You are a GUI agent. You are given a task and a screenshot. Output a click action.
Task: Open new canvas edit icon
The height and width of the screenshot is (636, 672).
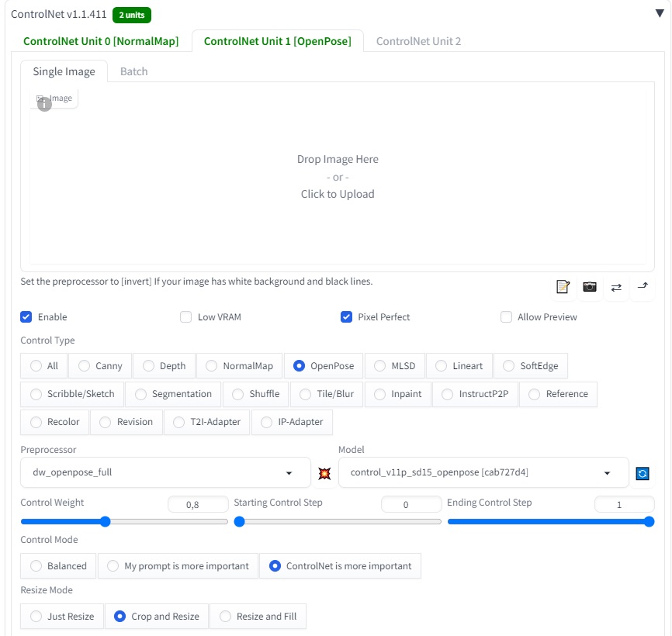pos(563,286)
